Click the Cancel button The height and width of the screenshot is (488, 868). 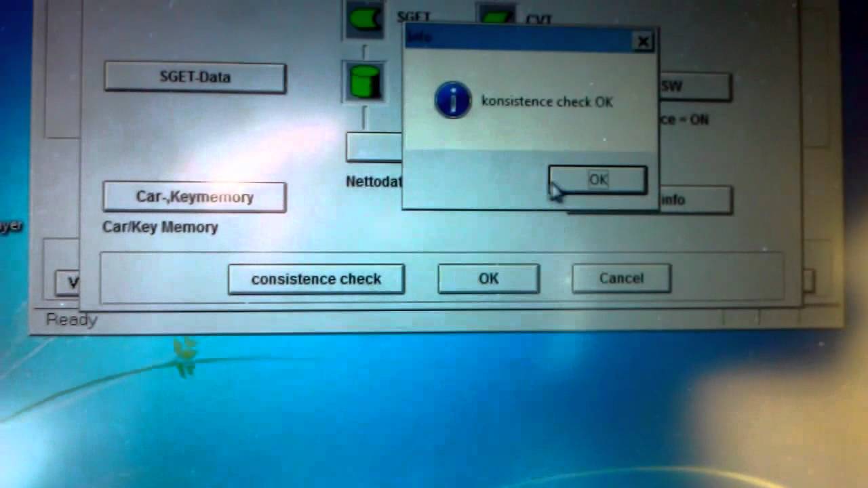(x=621, y=279)
